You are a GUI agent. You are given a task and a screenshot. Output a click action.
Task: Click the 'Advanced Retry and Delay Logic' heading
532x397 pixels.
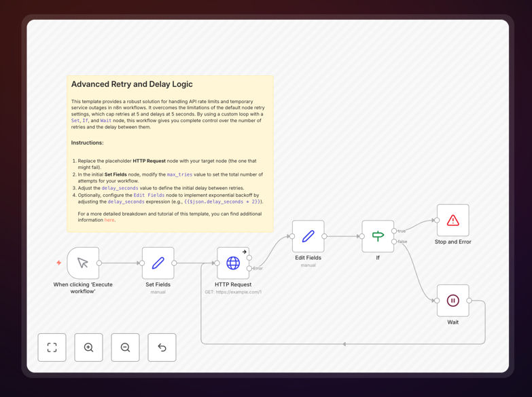pyautogui.click(x=132, y=84)
